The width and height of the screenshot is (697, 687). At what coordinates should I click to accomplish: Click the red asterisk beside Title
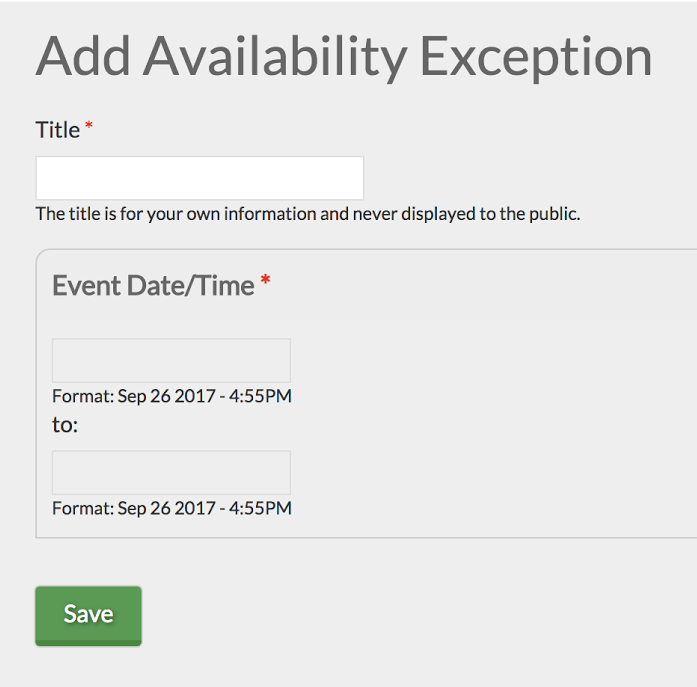pyautogui.click(x=89, y=125)
